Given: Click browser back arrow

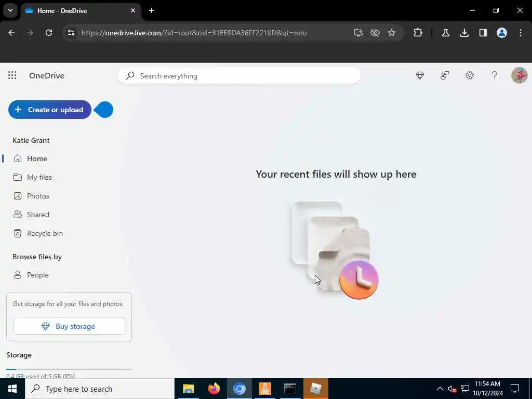Looking at the screenshot, I should (11, 33).
